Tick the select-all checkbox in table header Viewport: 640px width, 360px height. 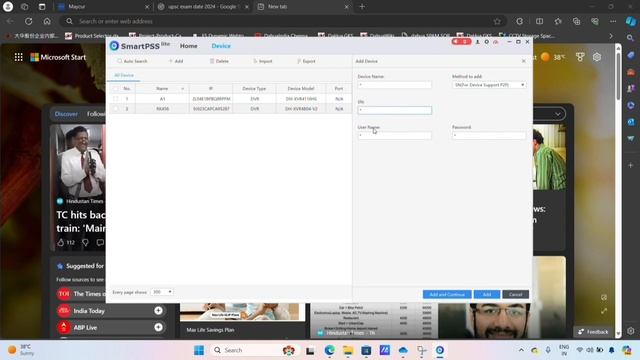click(x=116, y=89)
